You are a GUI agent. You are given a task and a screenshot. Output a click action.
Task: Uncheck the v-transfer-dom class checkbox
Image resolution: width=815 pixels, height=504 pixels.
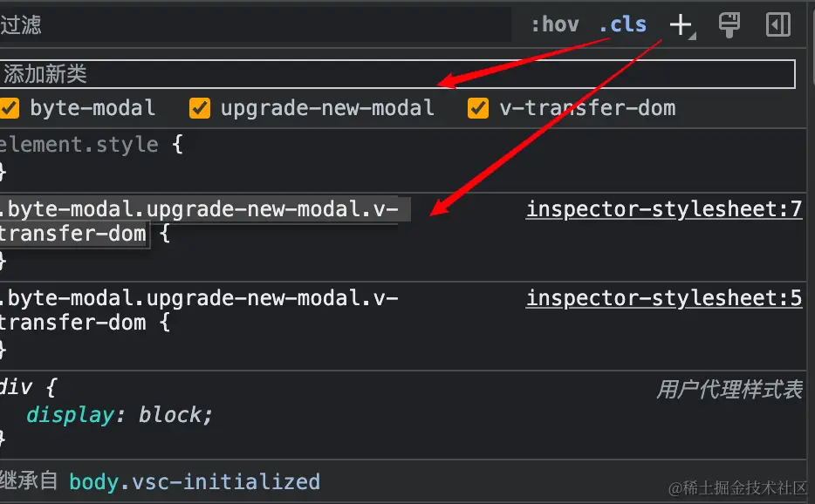pyautogui.click(x=478, y=108)
